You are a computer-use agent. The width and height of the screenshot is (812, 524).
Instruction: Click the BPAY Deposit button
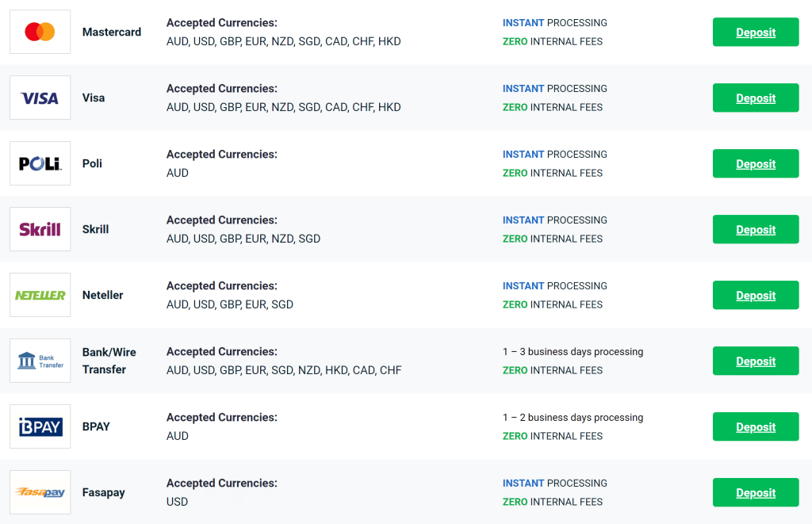point(756,426)
